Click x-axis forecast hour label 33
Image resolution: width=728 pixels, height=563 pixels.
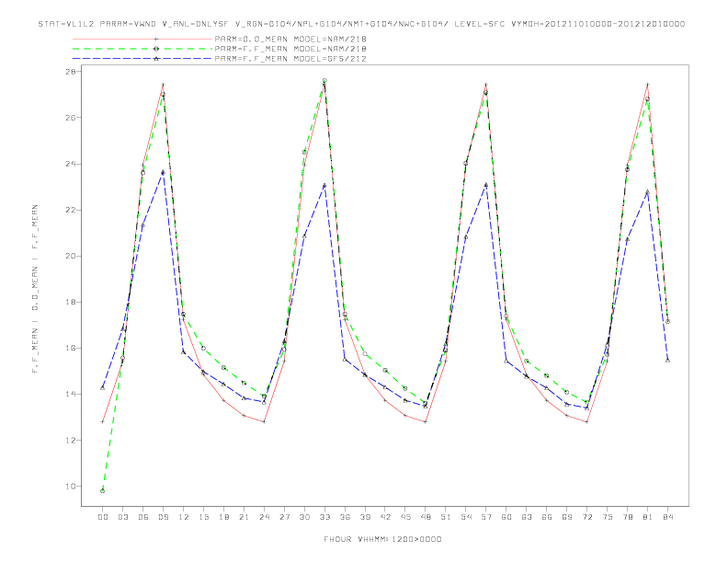coord(324,517)
